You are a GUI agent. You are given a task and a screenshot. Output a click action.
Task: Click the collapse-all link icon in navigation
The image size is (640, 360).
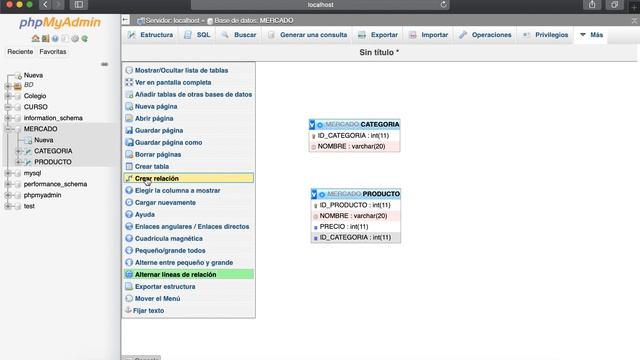[x=104, y=64]
